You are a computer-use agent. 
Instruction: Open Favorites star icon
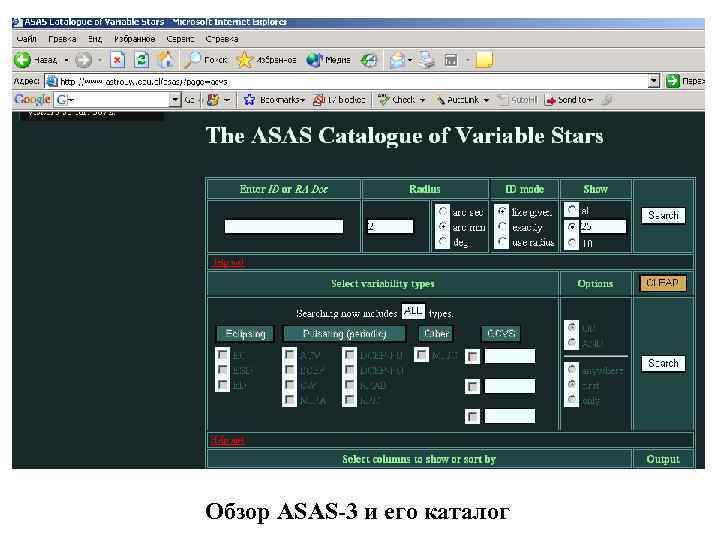pos(245,60)
